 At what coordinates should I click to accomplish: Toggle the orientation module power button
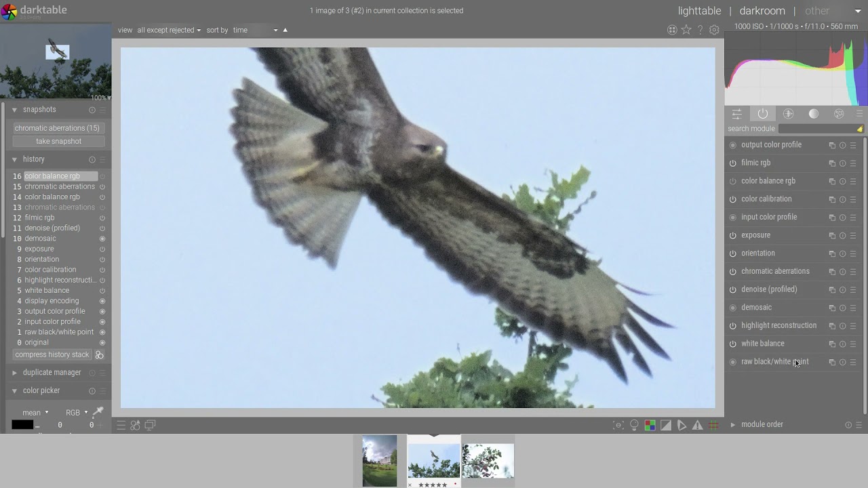click(732, 253)
